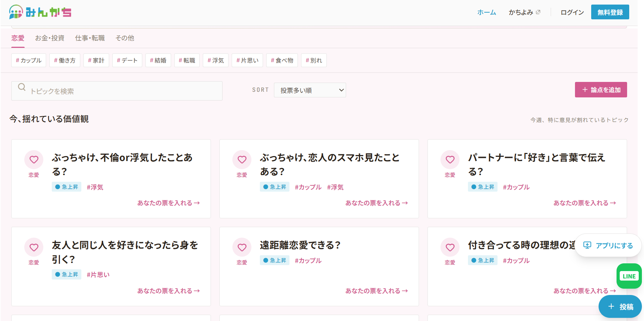This screenshot has height=321, width=644.
Task: Click heart icon on 不倫or浮気 card
Action: pyautogui.click(x=34, y=160)
